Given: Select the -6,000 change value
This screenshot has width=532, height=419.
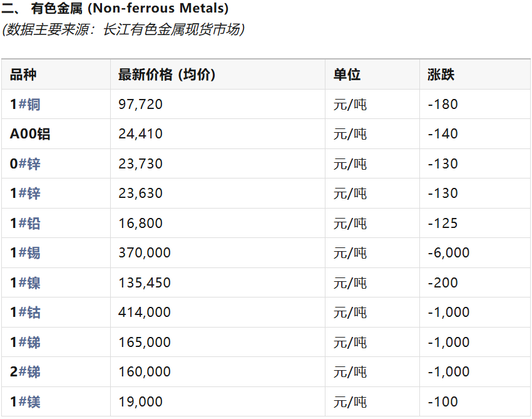Looking at the screenshot, I should [x=448, y=253].
